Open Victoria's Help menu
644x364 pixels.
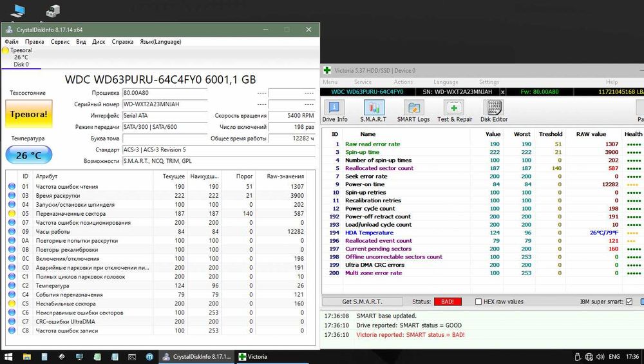click(x=612, y=82)
